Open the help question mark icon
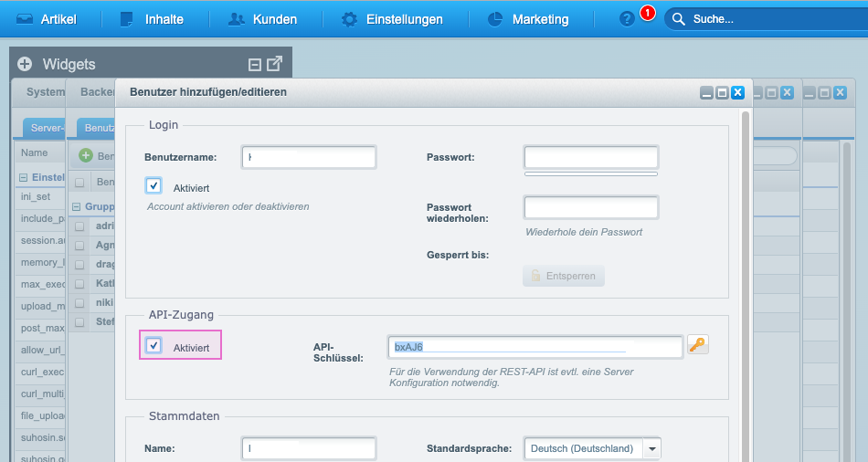868x462 pixels. (627, 19)
